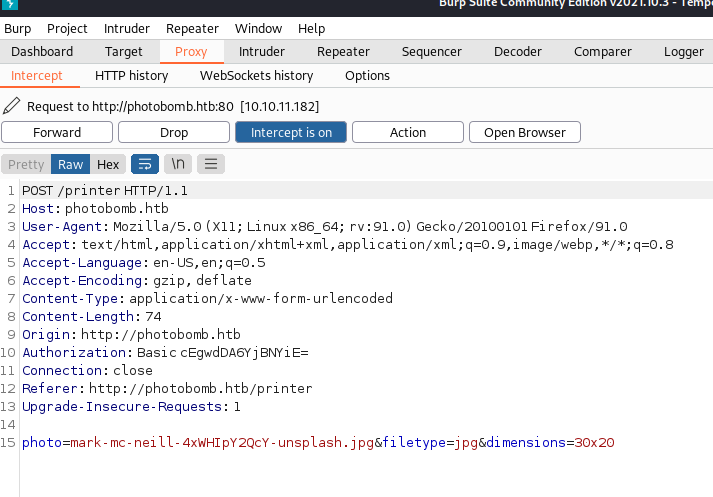The width and height of the screenshot is (713, 497).
Task: Switch the message view to Hex
Action: [x=108, y=164]
